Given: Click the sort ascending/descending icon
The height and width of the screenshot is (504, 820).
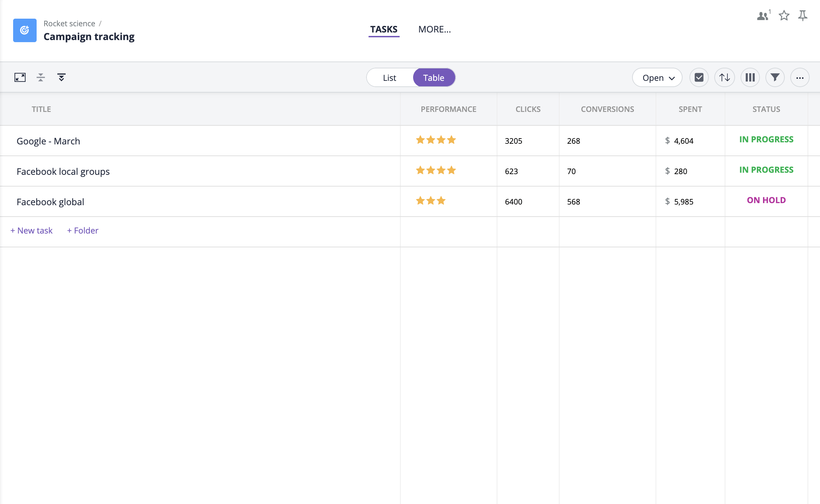Looking at the screenshot, I should 725,77.
